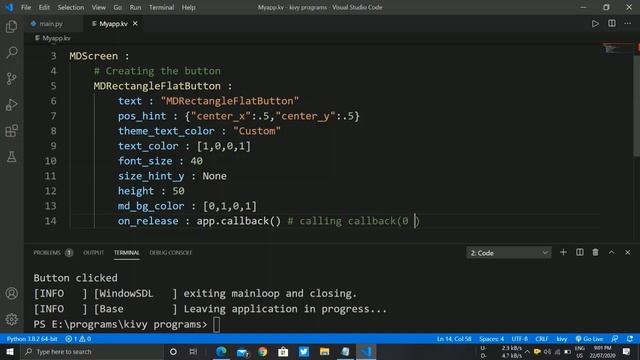Open the Search view in the activity bar
The width and height of the screenshot is (640, 360).
pyautogui.click(x=11, y=52)
